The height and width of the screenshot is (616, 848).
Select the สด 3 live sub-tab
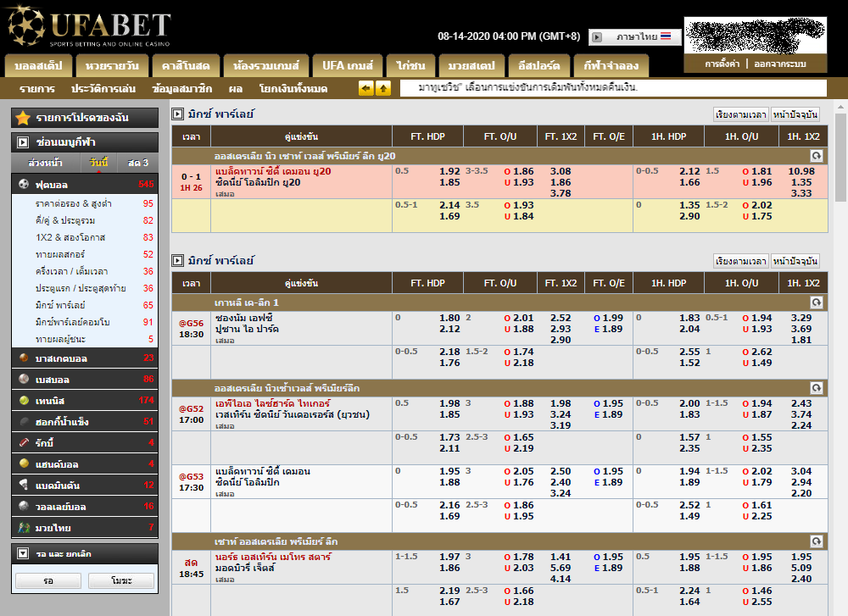pos(138,163)
